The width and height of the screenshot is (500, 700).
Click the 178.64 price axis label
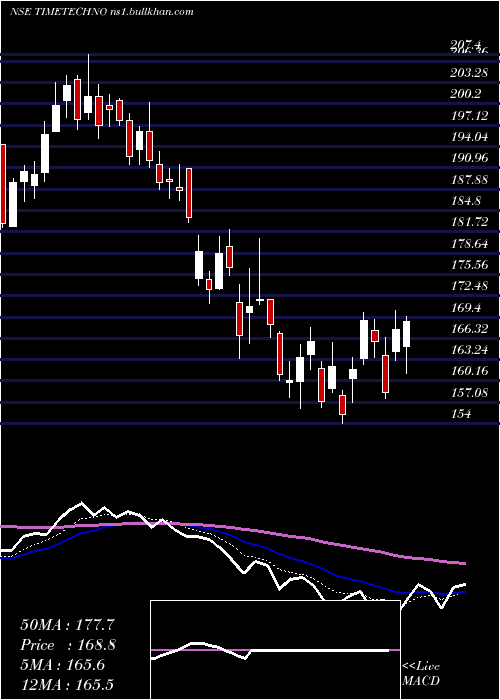[469, 244]
